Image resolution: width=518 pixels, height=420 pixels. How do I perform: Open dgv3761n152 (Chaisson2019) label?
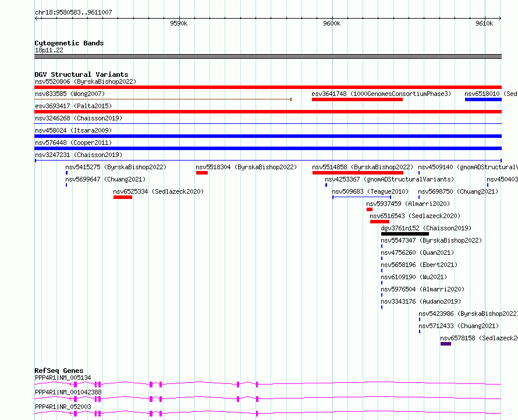point(426,228)
